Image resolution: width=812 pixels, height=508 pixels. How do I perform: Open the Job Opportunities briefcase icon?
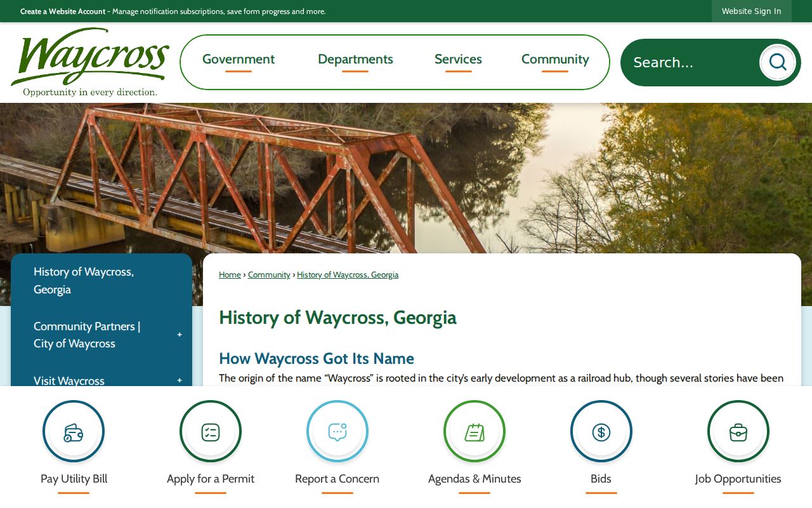tap(738, 432)
